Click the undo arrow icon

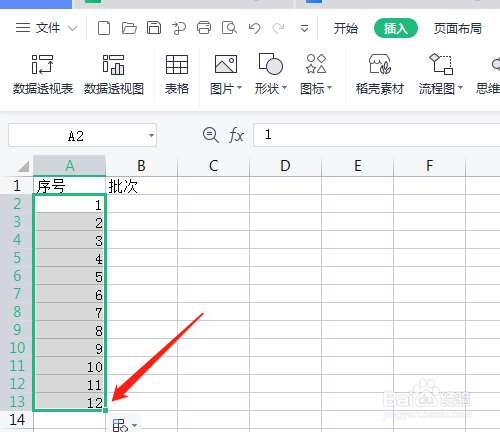click(x=254, y=28)
